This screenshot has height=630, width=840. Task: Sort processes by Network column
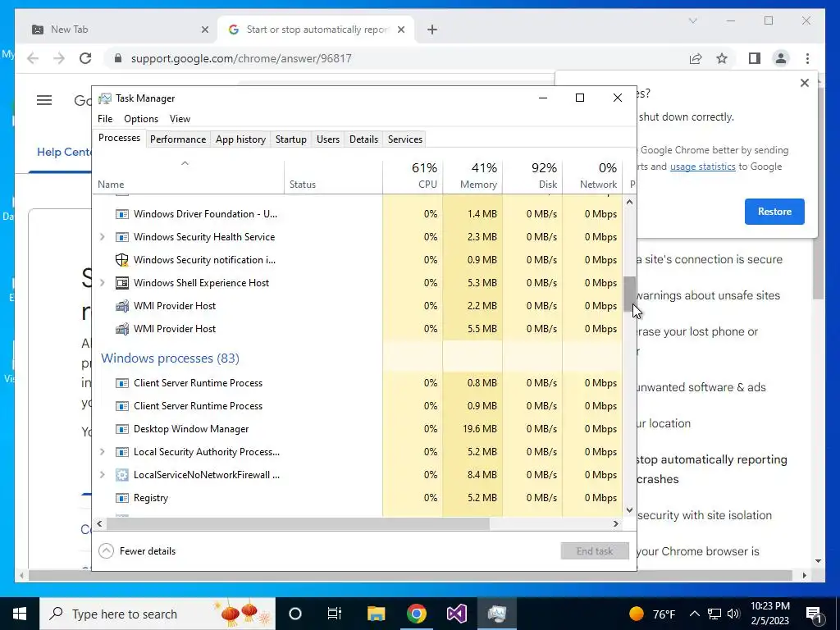(593, 176)
